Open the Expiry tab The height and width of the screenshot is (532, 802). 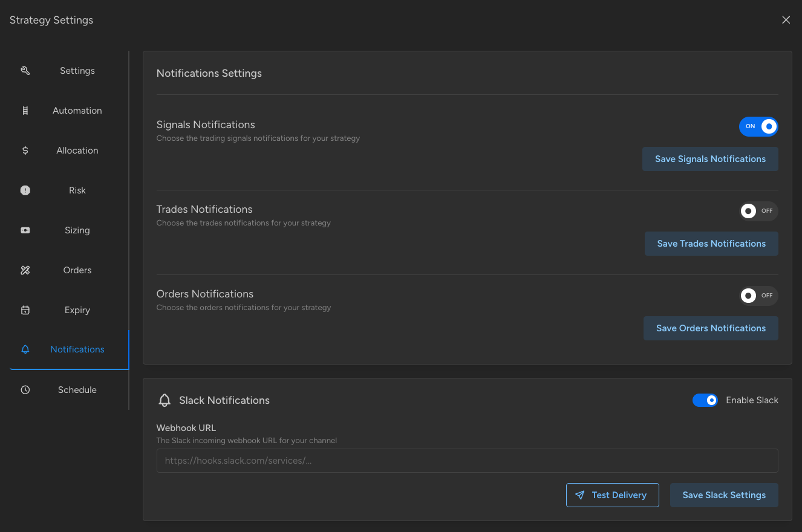coord(70,310)
